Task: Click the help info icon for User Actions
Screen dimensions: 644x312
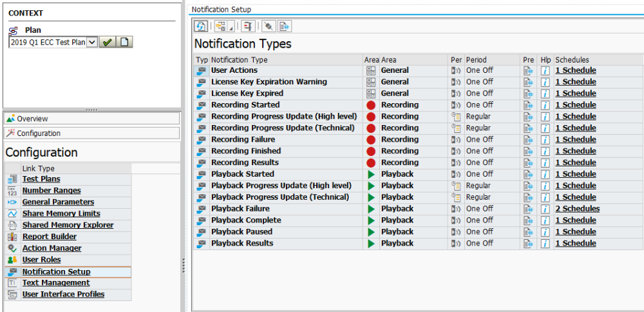Action: [545, 71]
